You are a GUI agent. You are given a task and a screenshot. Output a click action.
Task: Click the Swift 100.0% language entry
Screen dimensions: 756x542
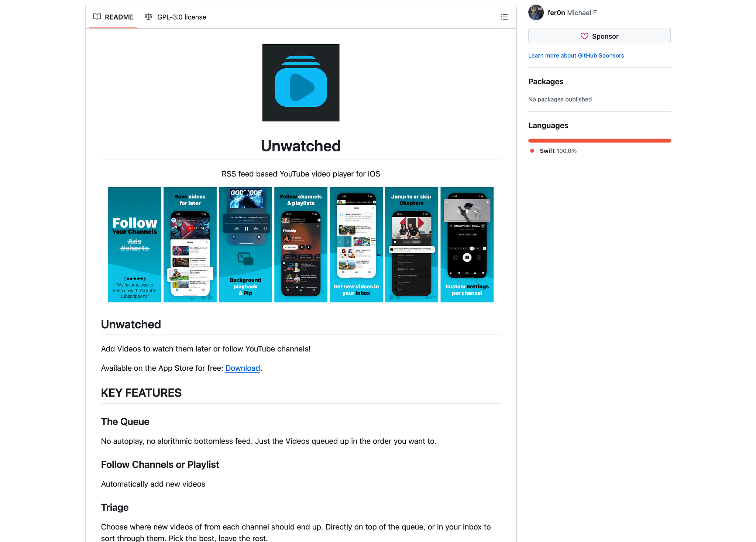point(558,151)
